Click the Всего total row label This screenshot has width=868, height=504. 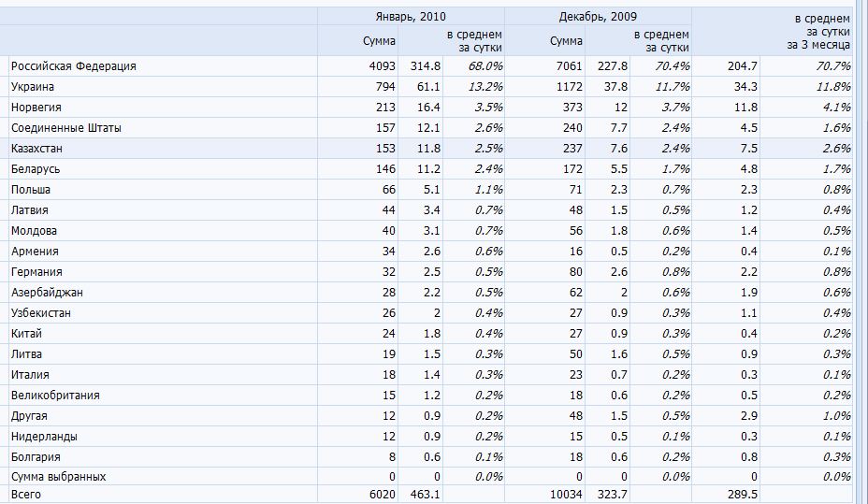(26, 494)
